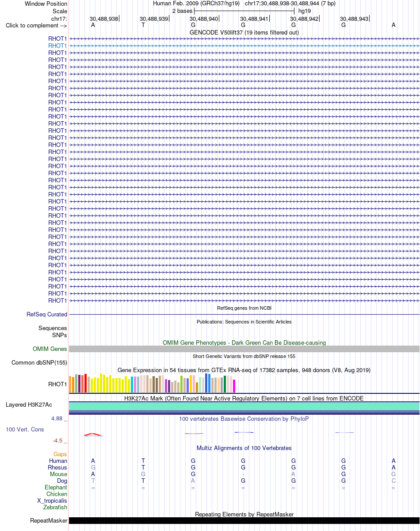Open 'GENCODE V50lift37 (19 items filtered out)' track title
Image resolution: width=420 pixels, height=531 pixels.
(244, 33)
